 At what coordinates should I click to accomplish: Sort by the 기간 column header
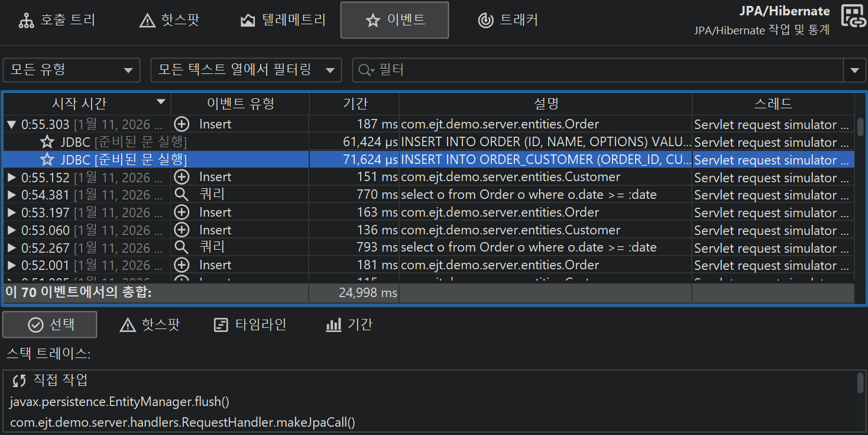[355, 104]
